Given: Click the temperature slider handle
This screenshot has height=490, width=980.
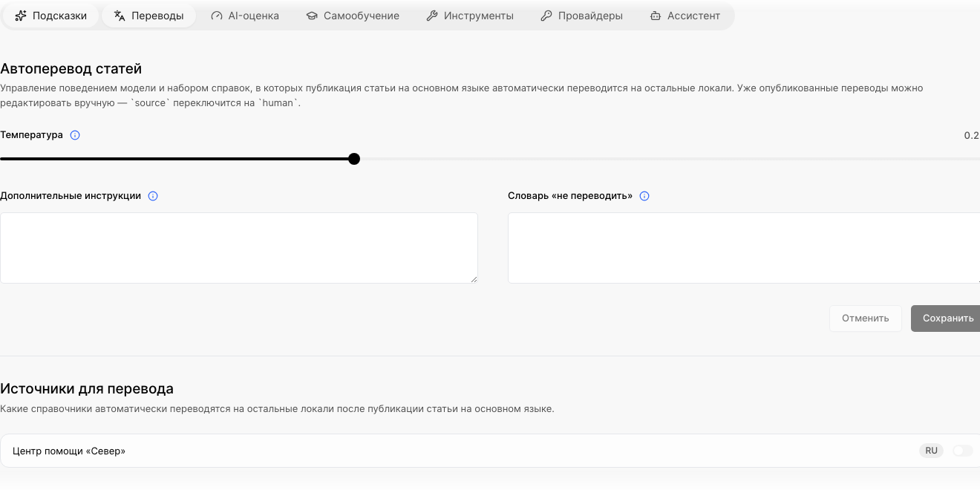Looking at the screenshot, I should [354, 159].
